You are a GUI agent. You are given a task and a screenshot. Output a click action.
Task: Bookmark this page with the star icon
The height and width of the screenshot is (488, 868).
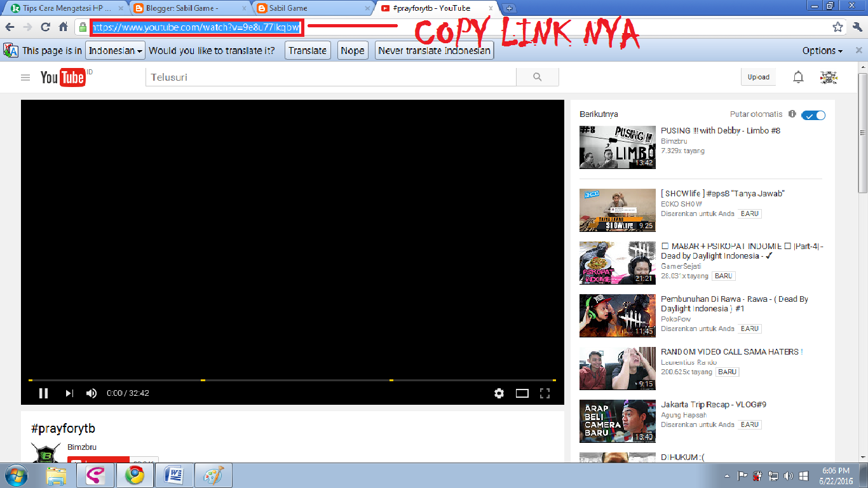837,27
